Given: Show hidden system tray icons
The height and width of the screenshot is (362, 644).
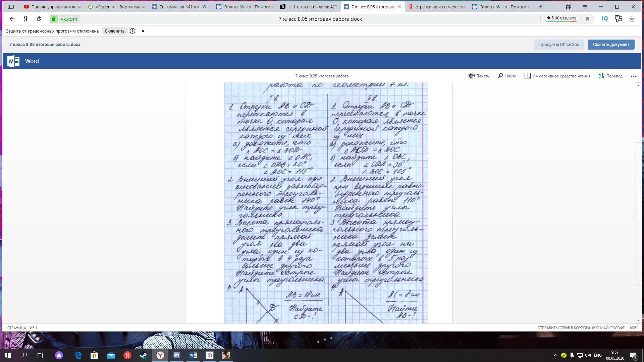Looking at the screenshot, I should coord(555,355).
